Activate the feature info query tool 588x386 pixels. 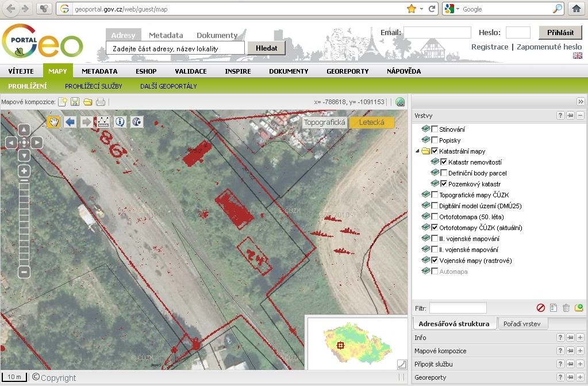click(120, 121)
